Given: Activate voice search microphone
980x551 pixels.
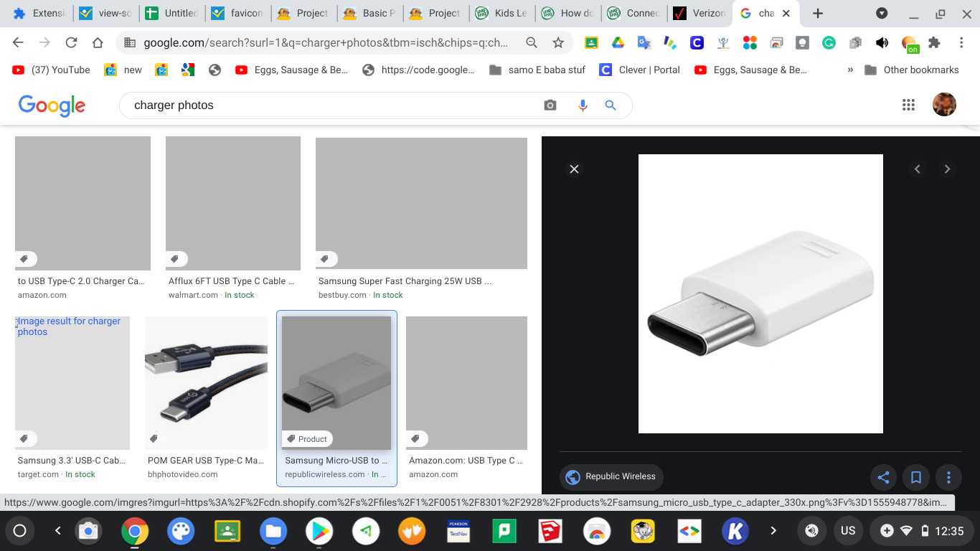Looking at the screenshot, I should click(x=582, y=105).
